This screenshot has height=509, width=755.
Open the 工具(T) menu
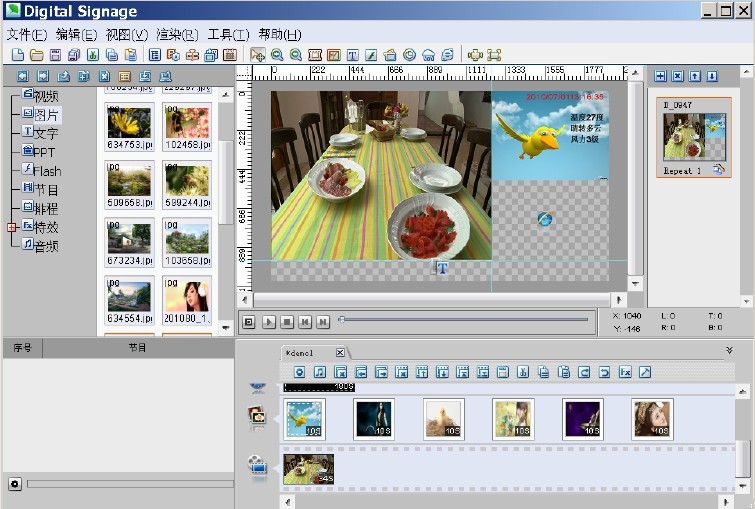(x=228, y=34)
